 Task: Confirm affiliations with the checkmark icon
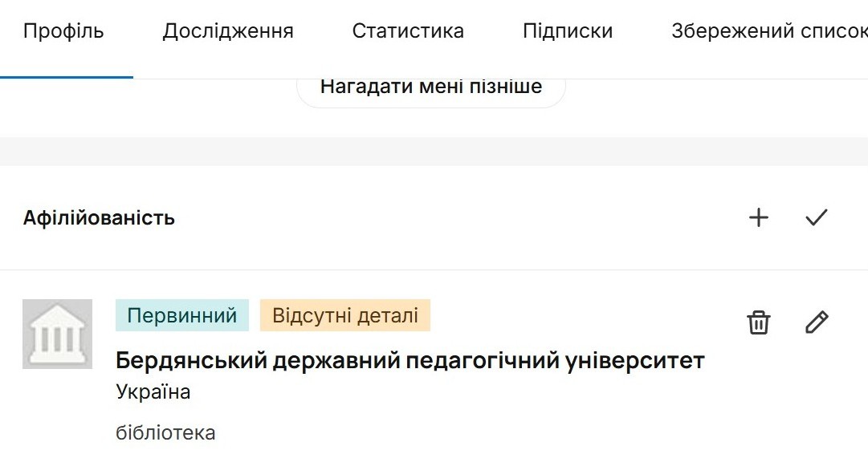pyautogui.click(x=816, y=217)
